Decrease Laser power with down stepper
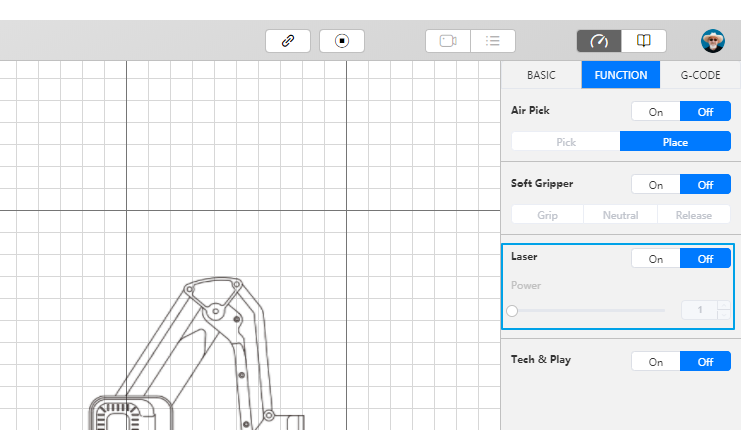This screenshot has width=741, height=430. coord(724,315)
